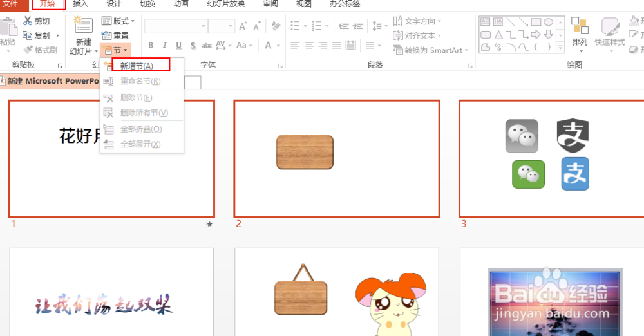Toggle Center alignment
The width and height of the screenshot is (644, 336).
309,45
